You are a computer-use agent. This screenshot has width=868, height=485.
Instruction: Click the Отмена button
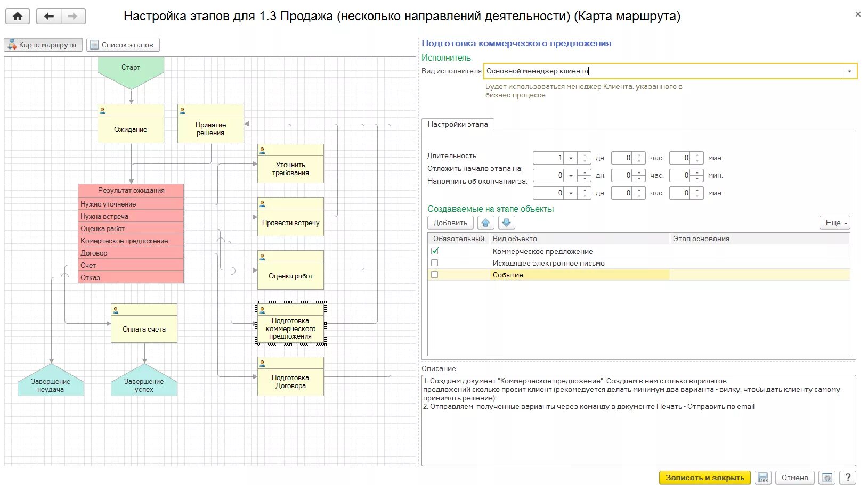794,478
